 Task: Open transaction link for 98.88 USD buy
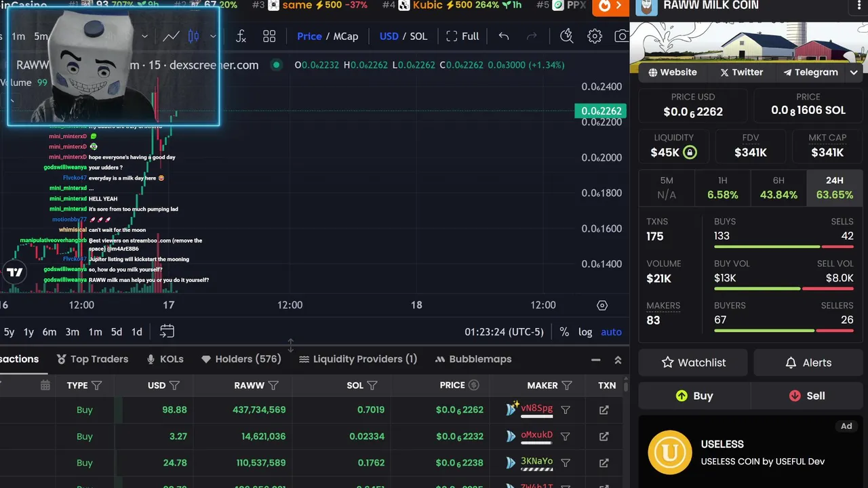(604, 409)
